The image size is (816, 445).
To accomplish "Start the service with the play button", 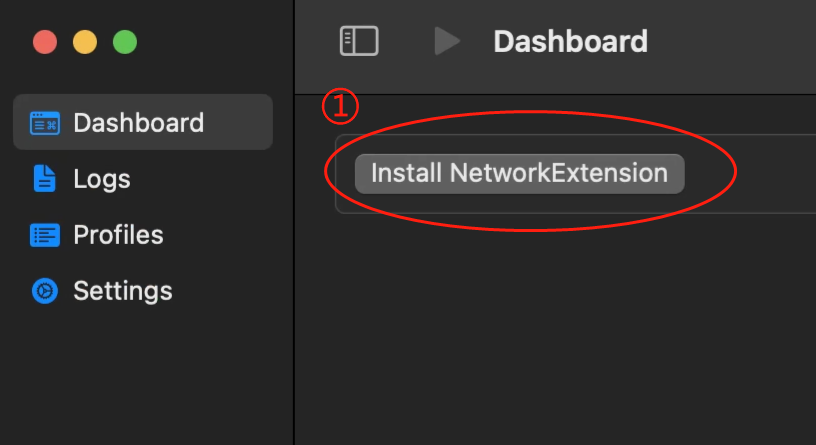I will 447,41.
